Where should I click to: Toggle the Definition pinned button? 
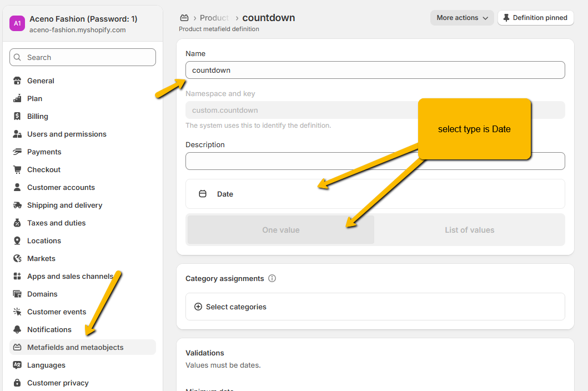click(x=535, y=18)
